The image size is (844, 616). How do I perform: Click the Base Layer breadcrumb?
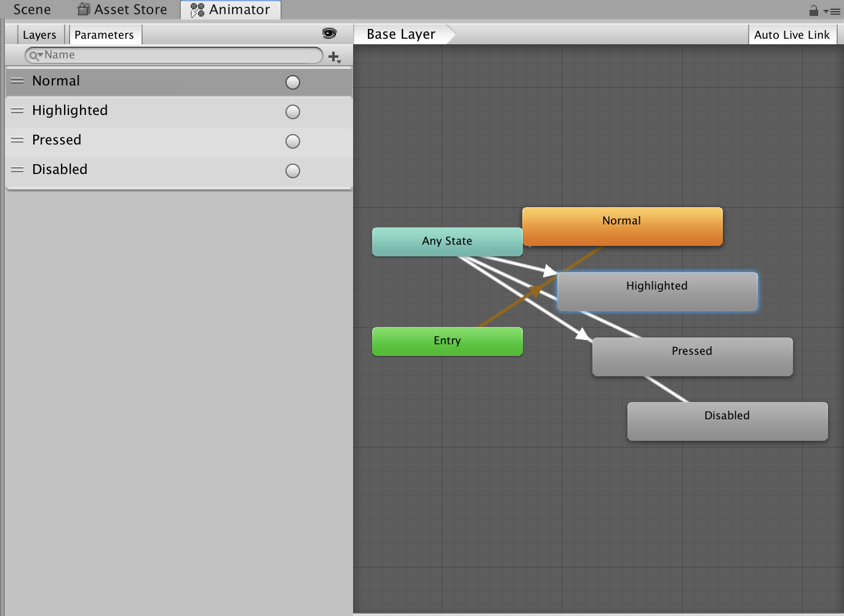[400, 34]
